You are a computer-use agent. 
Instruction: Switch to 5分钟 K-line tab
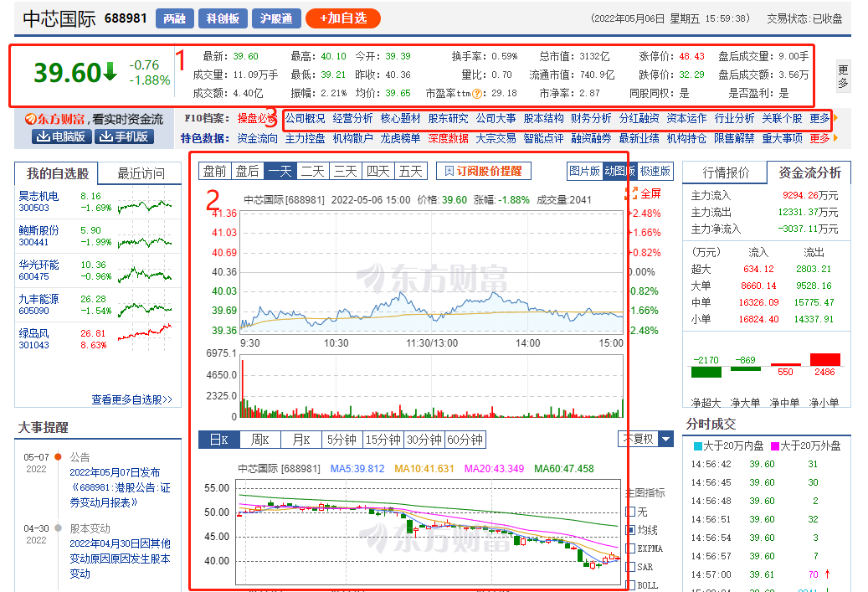click(x=342, y=440)
